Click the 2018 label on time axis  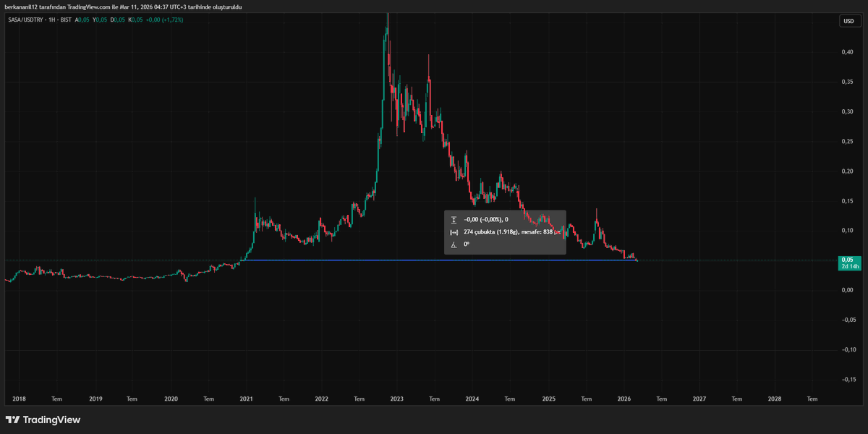20,398
